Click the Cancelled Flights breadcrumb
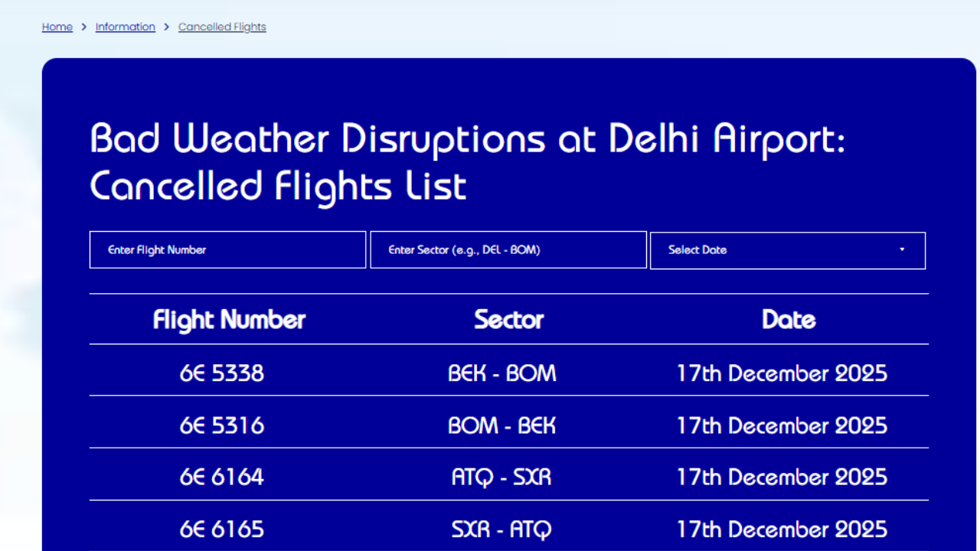The height and width of the screenshot is (551, 980). (x=222, y=27)
